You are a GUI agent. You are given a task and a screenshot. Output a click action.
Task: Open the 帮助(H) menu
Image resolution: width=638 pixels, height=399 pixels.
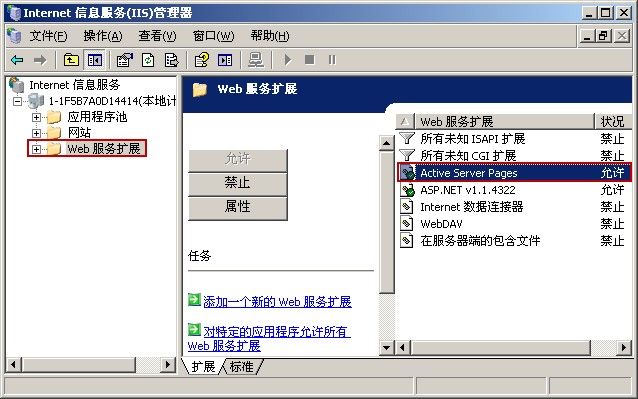pos(270,36)
